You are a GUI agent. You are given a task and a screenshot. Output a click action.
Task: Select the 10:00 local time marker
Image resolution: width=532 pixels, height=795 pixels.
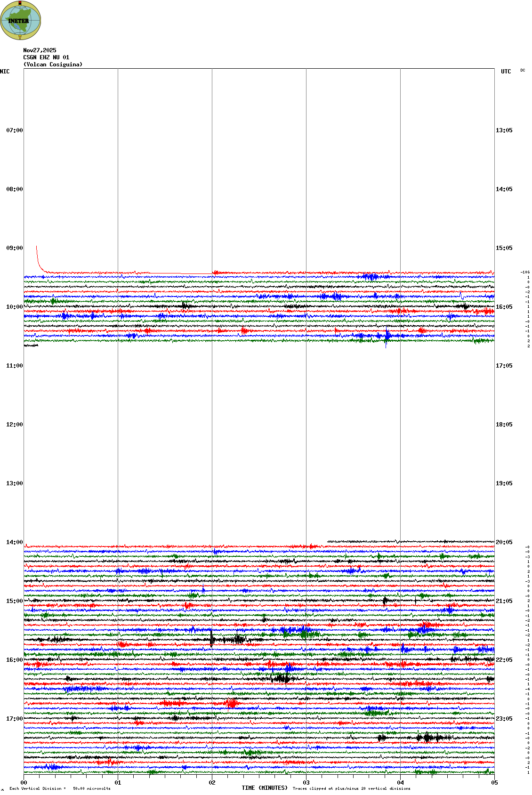point(14,307)
